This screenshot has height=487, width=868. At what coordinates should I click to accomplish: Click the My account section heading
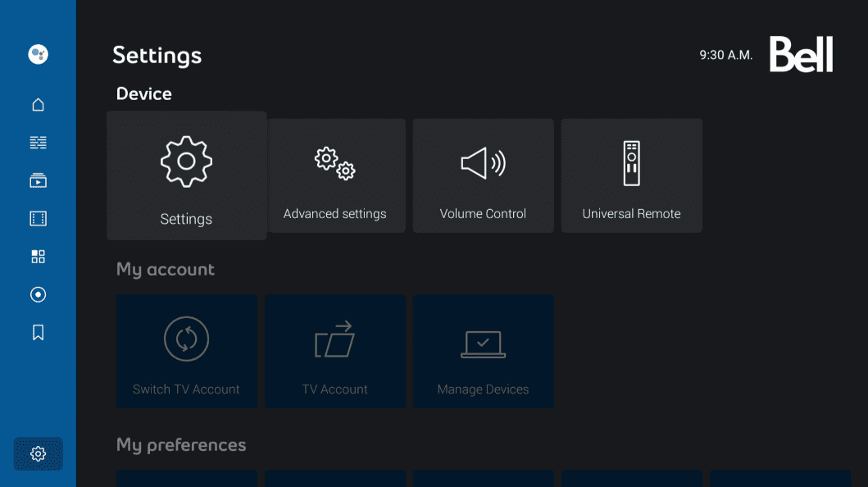pos(165,269)
